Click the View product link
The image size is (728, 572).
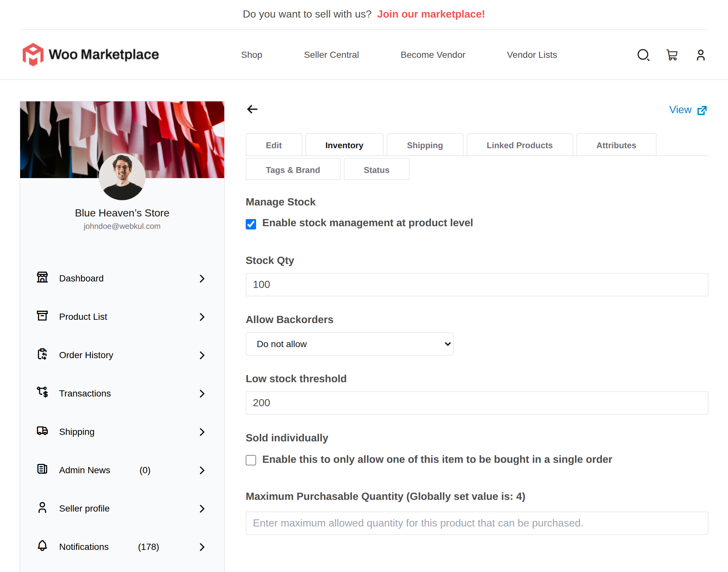point(687,110)
